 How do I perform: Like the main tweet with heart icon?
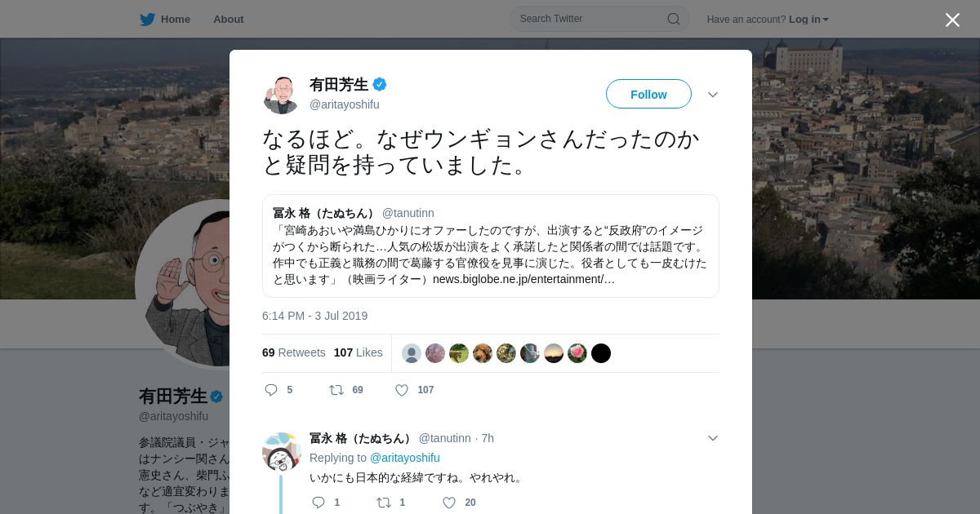click(402, 390)
